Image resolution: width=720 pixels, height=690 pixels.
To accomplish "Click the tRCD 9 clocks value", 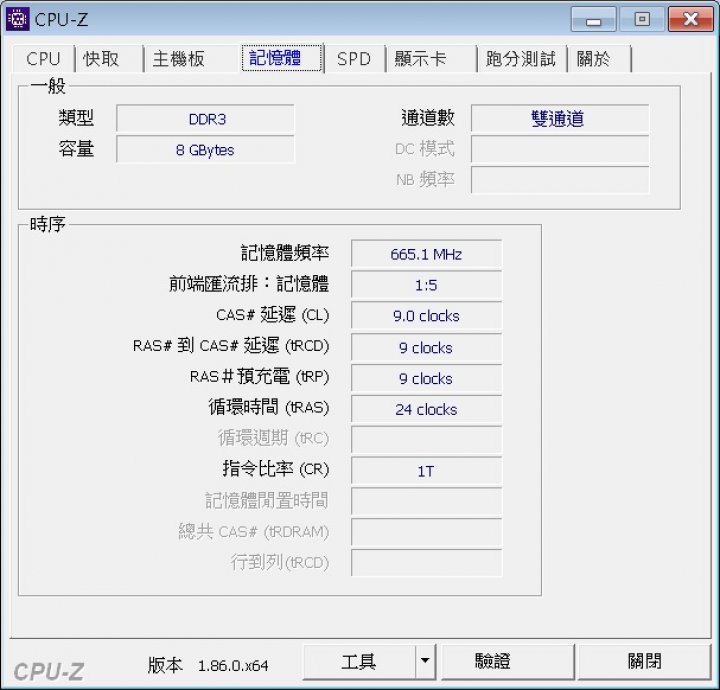I will coord(426,348).
